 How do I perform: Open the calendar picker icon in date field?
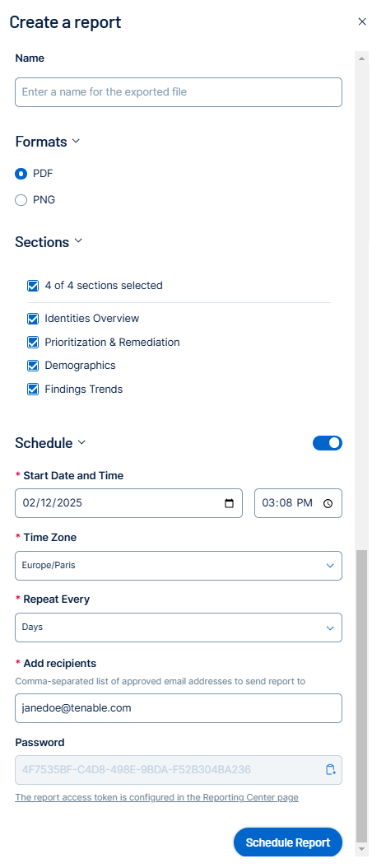point(230,504)
